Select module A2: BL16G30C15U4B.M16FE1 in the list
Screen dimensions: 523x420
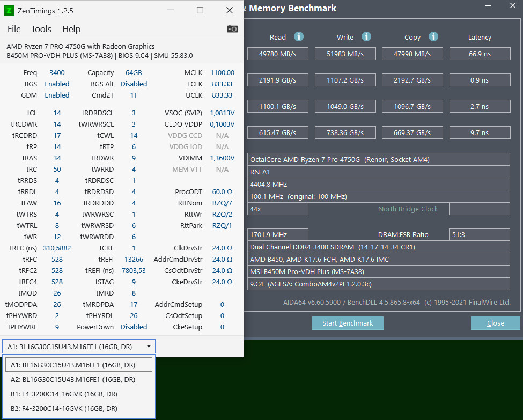coord(79,379)
